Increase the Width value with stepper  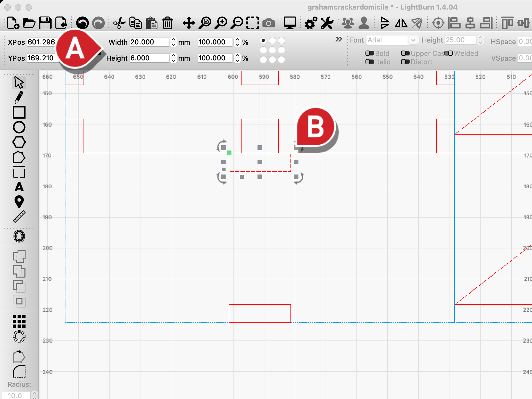[x=173, y=40]
